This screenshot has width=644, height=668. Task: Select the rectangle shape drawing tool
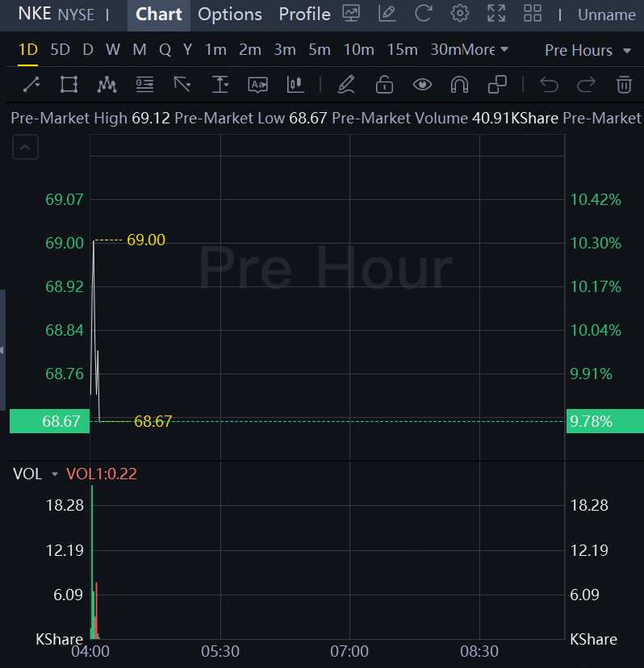coord(69,85)
